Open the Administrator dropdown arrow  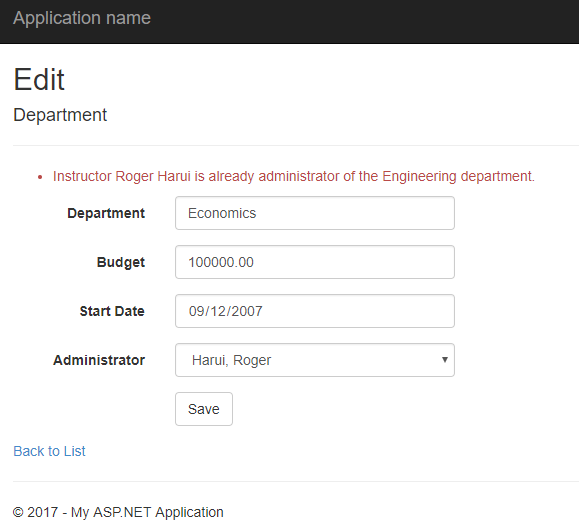tap(445, 360)
